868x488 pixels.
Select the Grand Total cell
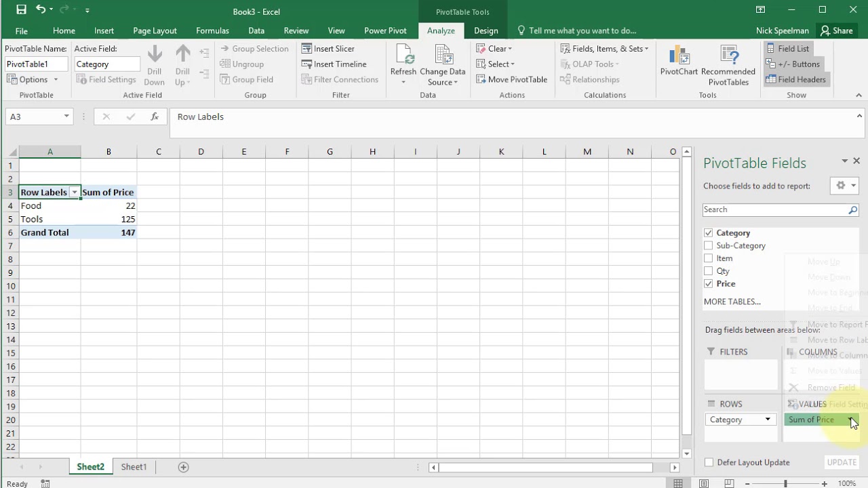[50, 232]
